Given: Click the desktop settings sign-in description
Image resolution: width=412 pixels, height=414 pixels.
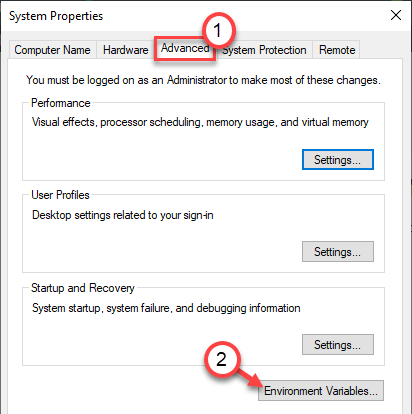Looking at the screenshot, I should (123, 215).
